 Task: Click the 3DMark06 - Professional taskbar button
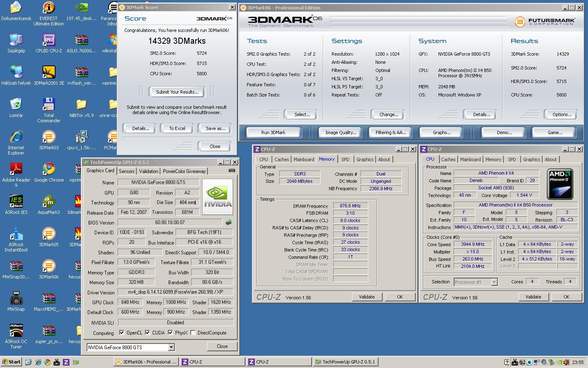tap(146, 362)
